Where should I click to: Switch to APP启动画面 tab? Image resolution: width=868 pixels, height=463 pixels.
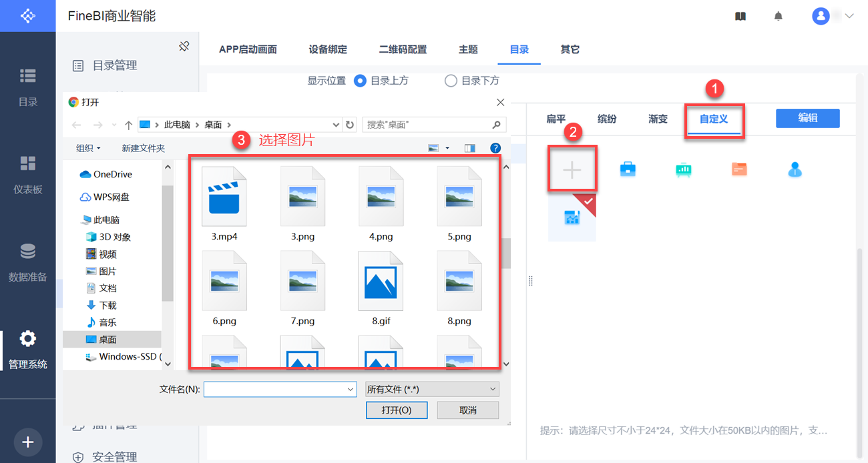pos(248,49)
